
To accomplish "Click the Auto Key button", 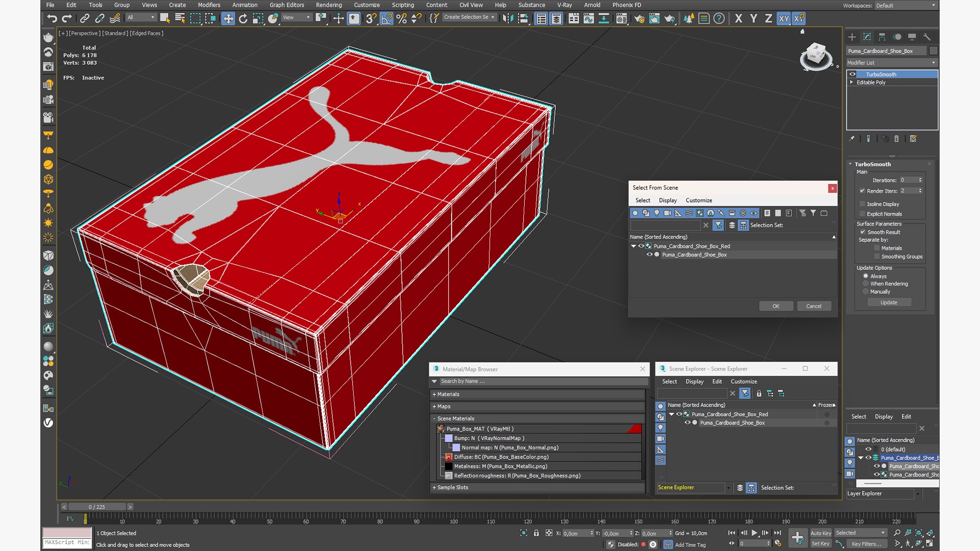I will tap(820, 533).
